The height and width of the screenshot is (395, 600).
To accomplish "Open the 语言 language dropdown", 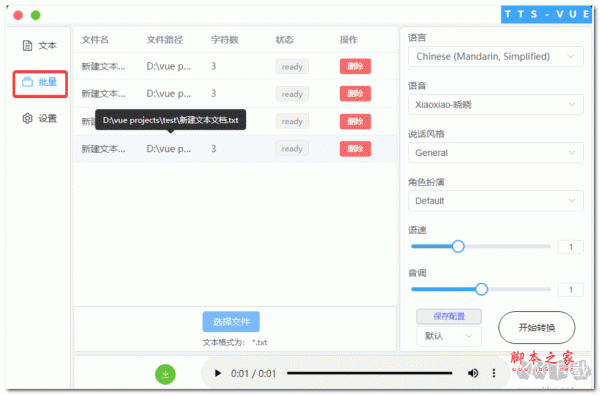I will tap(496, 57).
